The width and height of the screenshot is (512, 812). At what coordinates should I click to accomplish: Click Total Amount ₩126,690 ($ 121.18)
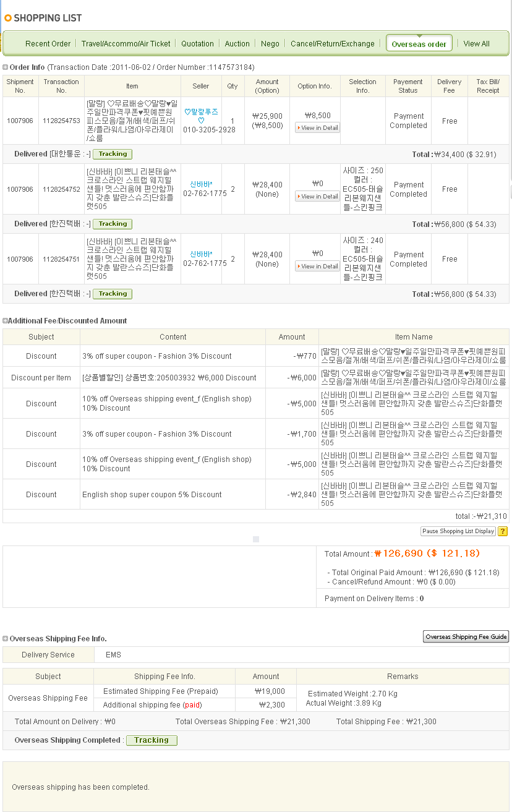pyautogui.click(x=427, y=553)
